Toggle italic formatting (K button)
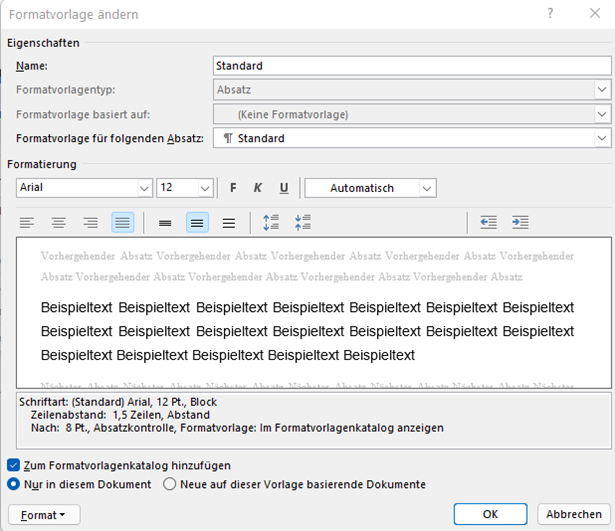 [x=258, y=188]
